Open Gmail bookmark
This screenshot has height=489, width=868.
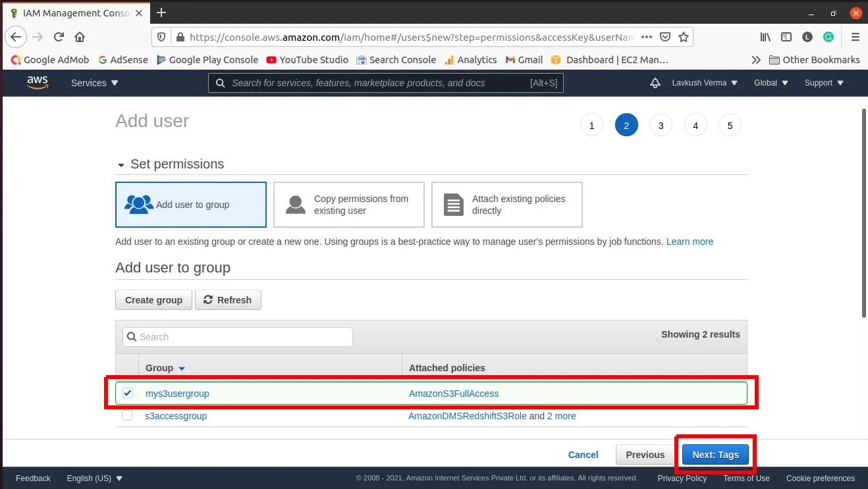pos(524,59)
